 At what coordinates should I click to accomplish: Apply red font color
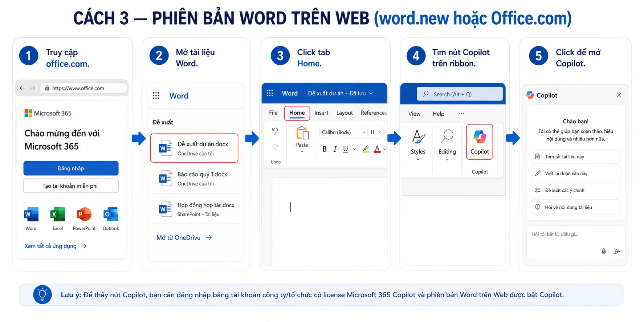(378, 149)
